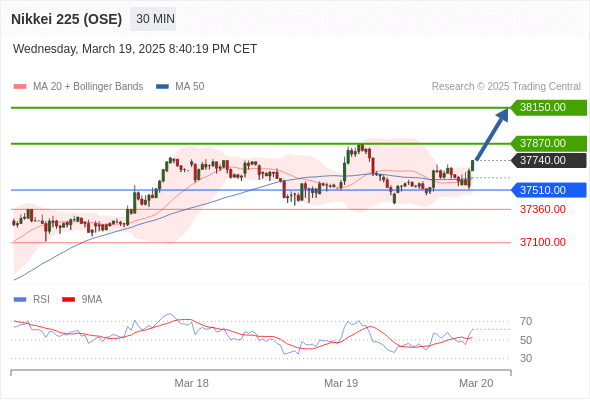Click the Mar 18 date axis label
Viewport: 590px width, 400px height.
[191, 383]
